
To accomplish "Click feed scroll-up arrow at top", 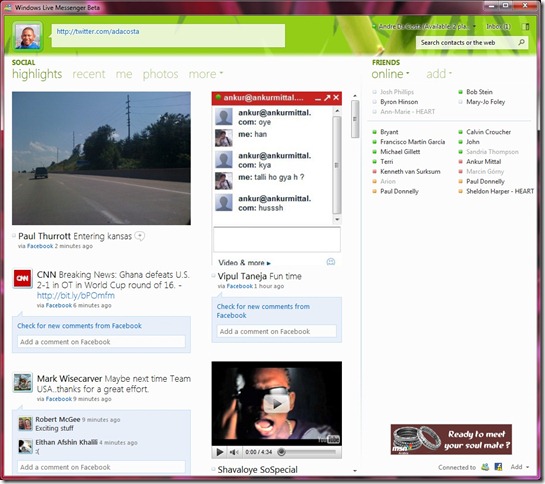I will [355, 96].
